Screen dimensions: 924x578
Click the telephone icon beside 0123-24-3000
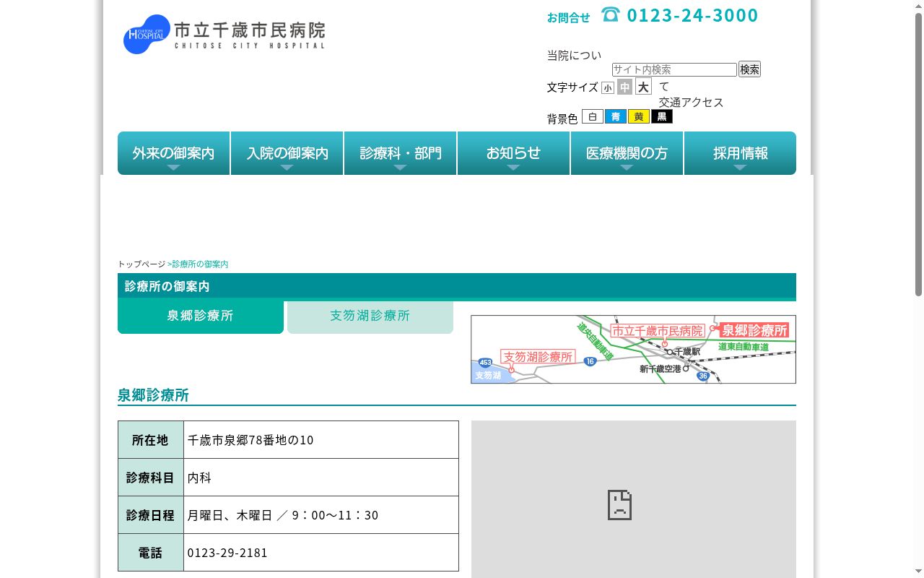611,14
